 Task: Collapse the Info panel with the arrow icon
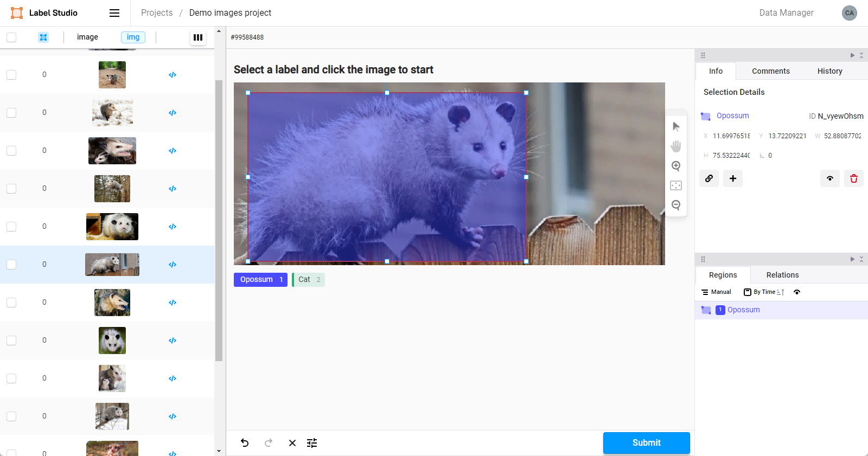pos(852,55)
